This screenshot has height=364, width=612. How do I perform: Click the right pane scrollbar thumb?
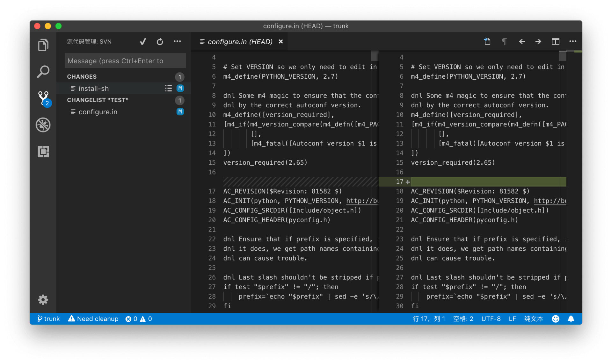tap(563, 56)
